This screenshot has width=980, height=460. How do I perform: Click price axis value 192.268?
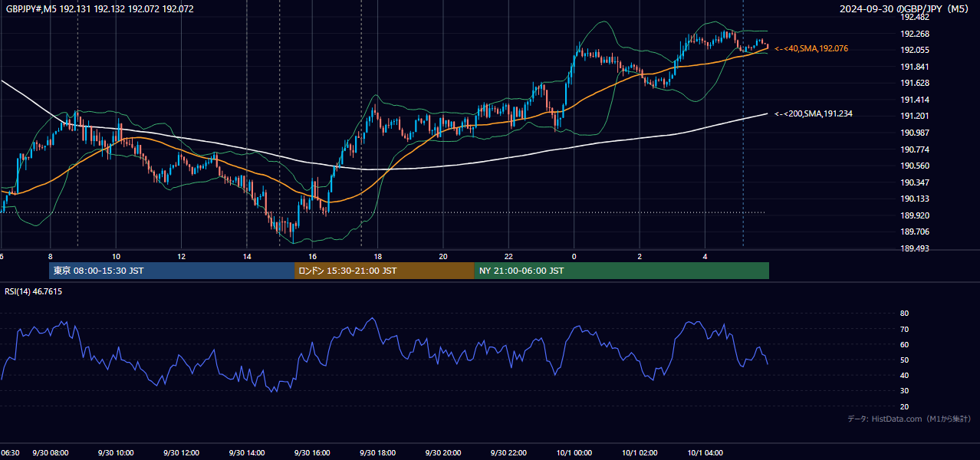tap(916, 34)
